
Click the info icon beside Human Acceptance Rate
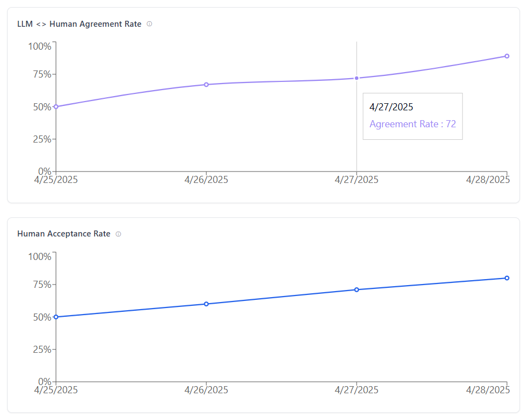pos(118,234)
